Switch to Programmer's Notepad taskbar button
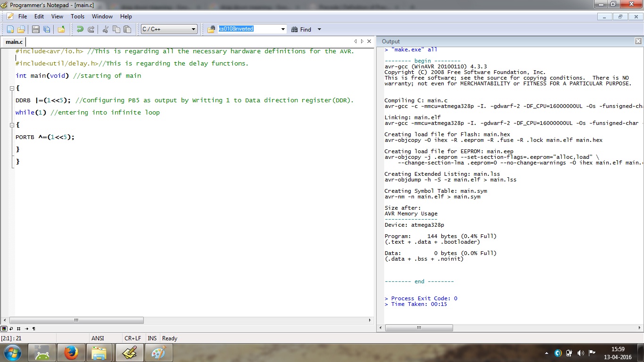 coord(129,353)
